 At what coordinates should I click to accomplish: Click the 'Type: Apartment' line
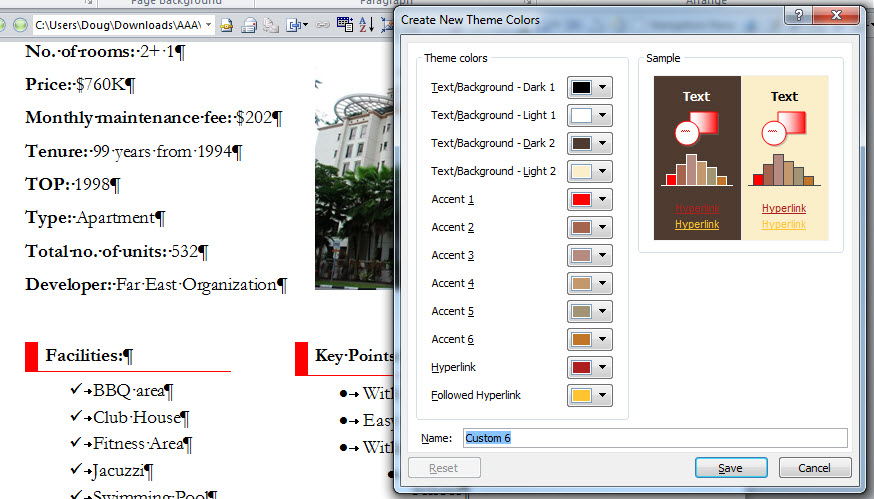coord(95,217)
